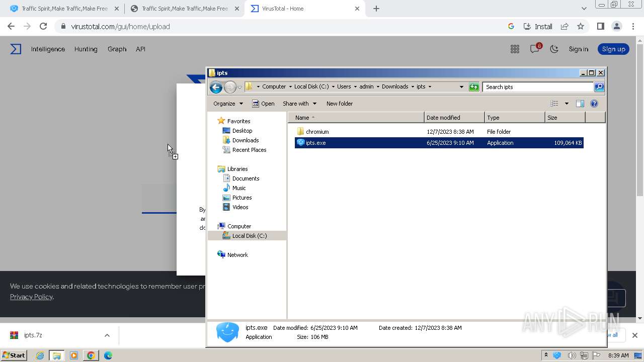Screen dimensions: 644x362
Task: Open Documents library
Action: pos(246,178)
